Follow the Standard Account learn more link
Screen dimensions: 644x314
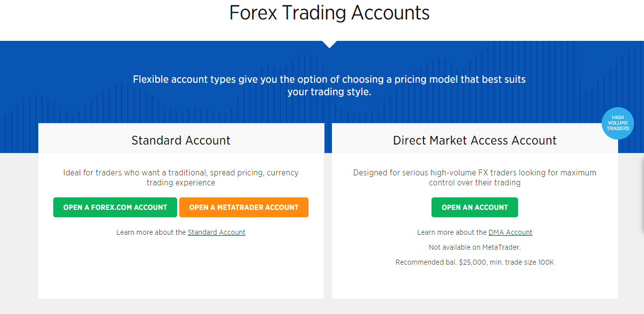pos(216,232)
